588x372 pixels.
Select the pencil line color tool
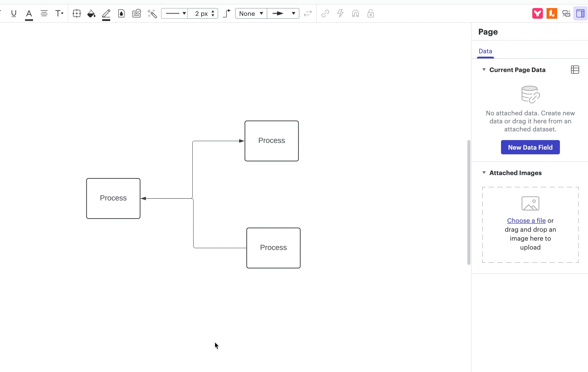coord(106,14)
